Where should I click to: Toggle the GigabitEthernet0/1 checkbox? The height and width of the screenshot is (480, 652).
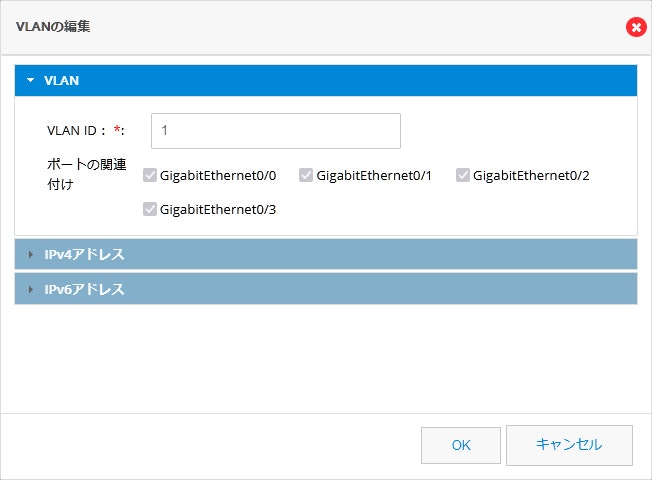coord(306,175)
